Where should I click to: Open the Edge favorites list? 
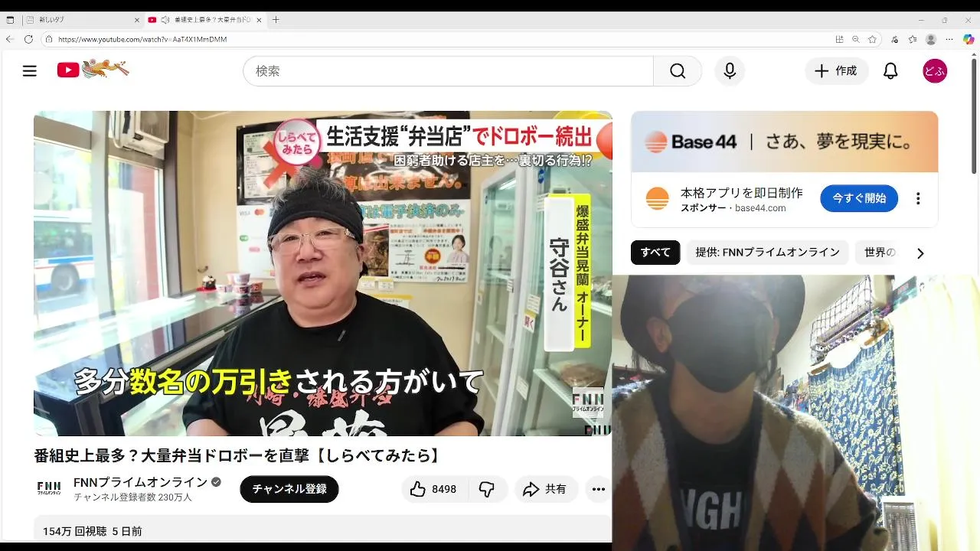[913, 39]
